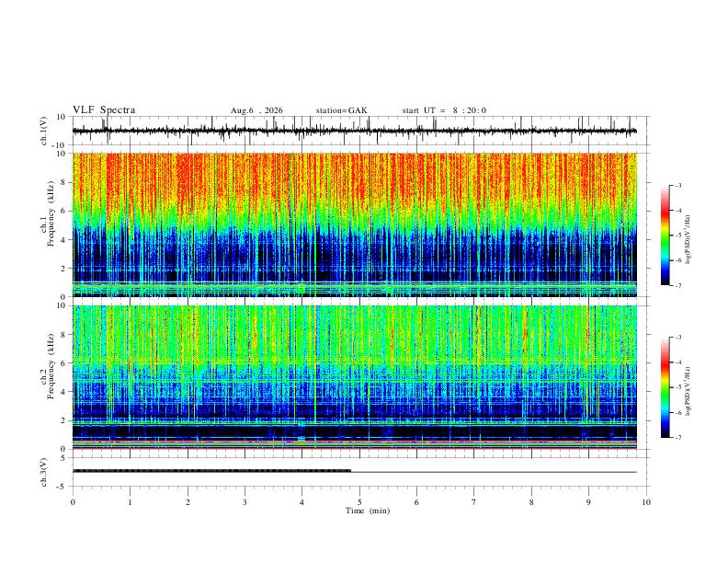Screen dimensions: 728x563
Task: Click the "2" kHz tick on ch.2 frequency axis
Action: 63,420
